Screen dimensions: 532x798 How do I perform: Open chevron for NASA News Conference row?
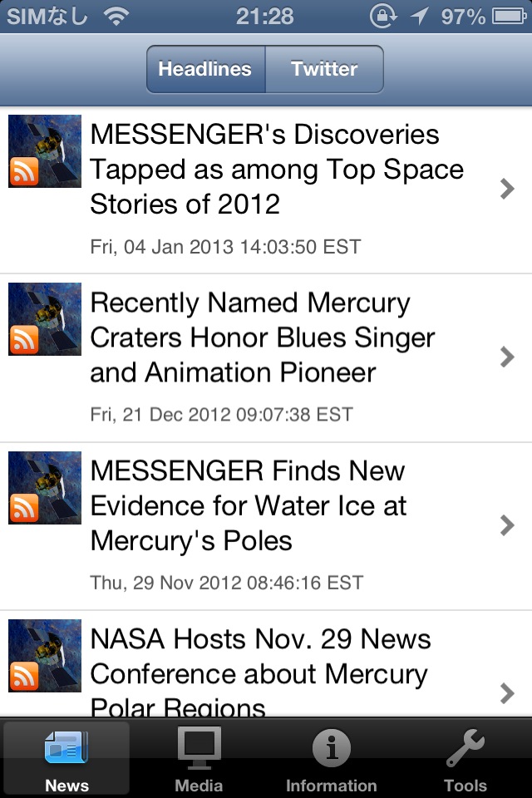tap(507, 692)
